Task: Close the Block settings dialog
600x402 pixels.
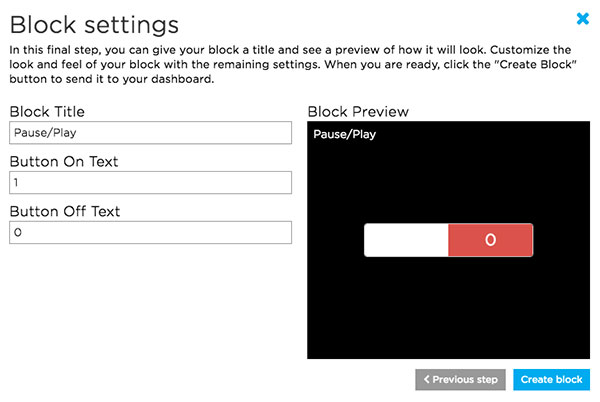Action: click(583, 18)
